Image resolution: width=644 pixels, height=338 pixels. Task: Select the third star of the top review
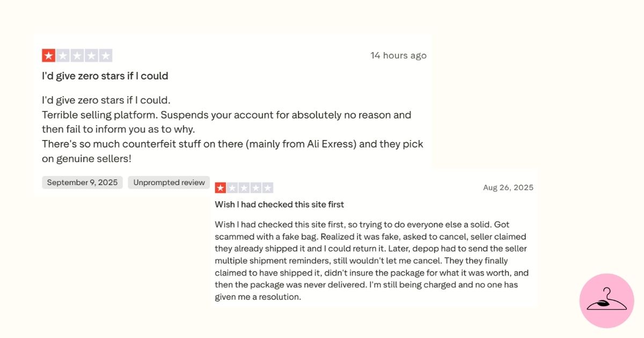pyautogui.click(x=77, y=56)
